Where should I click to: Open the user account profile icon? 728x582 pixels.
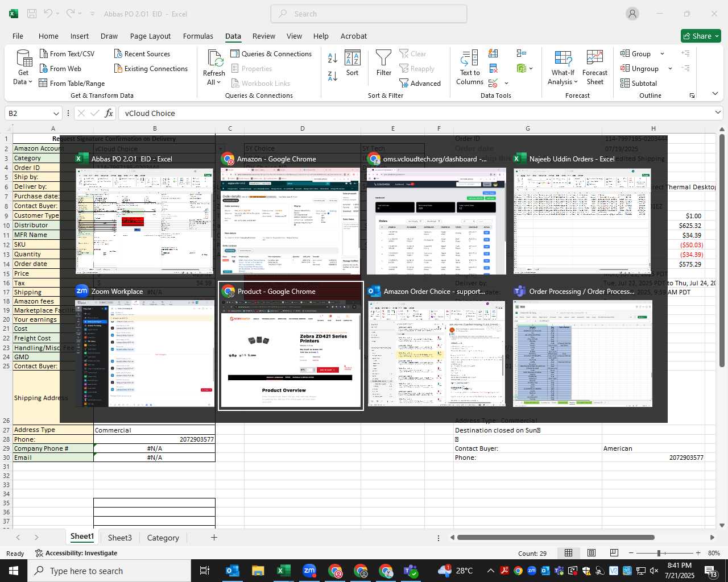coord(632,14)
